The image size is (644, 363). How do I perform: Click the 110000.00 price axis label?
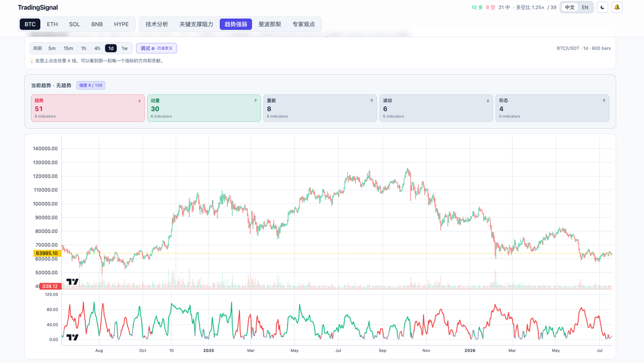pyautogui.click(x=45, y=190)
